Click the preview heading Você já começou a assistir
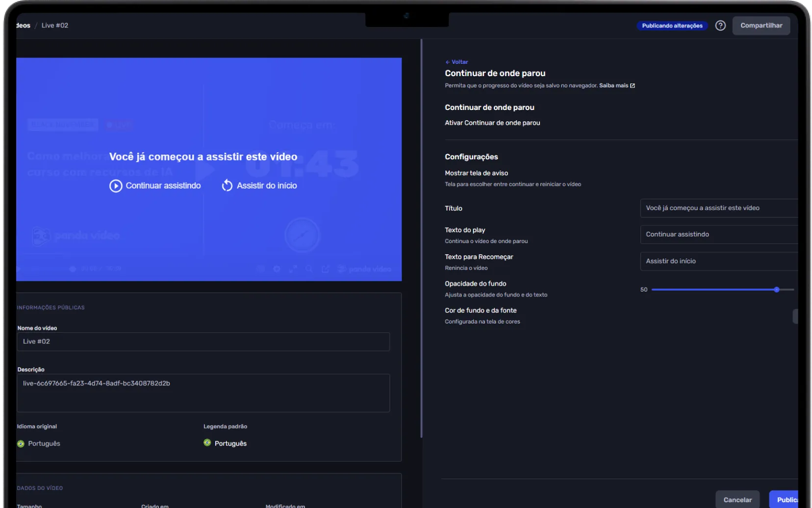Screen dimensions: 812x508 tap(203, 157)
